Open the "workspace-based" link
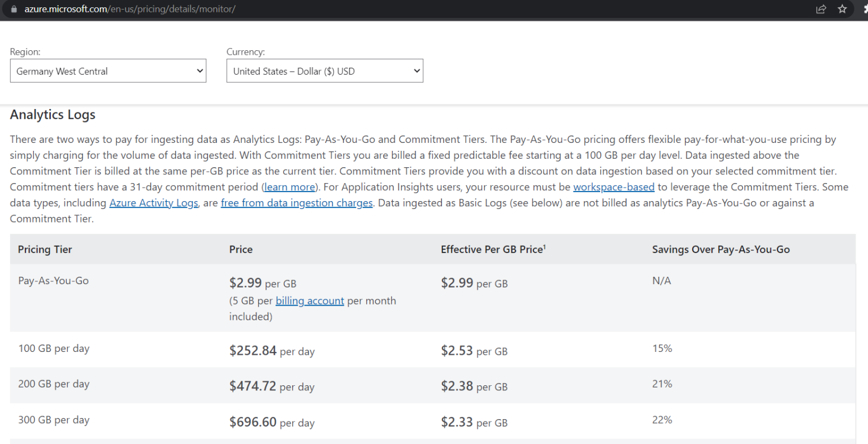The image size is (868, 444). (614, 187)
